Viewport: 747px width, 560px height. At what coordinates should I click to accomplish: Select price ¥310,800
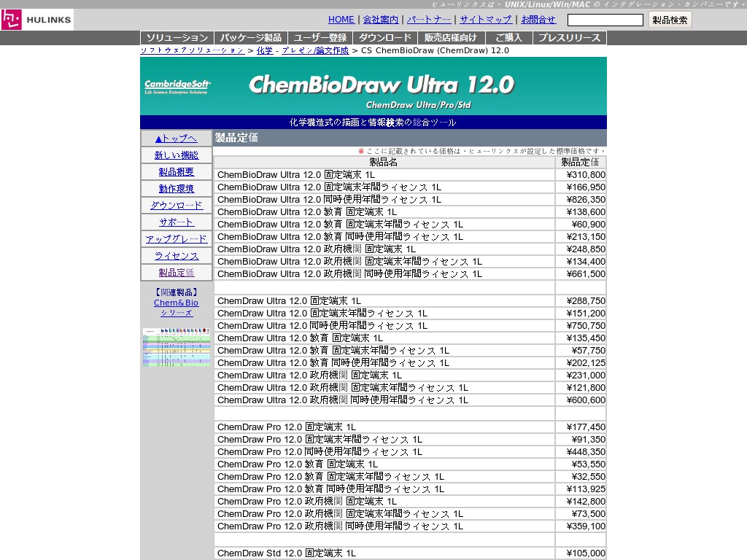pos(586,175)
